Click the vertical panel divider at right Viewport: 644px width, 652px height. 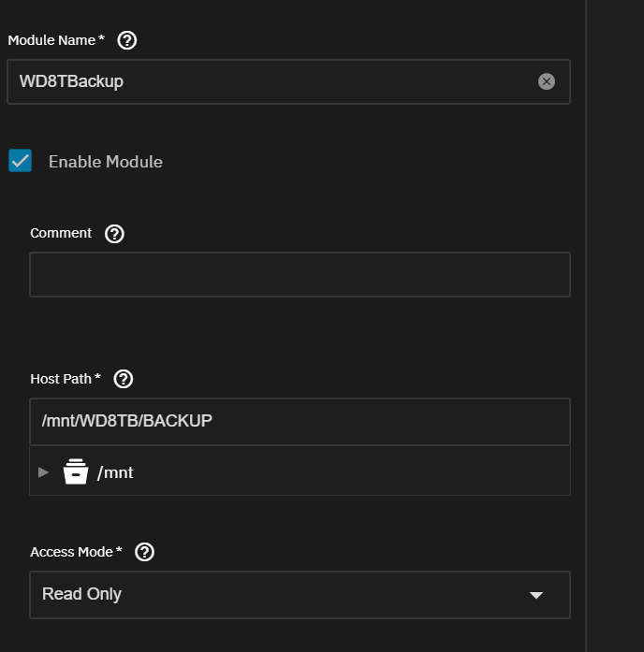click(x=586, y=326)
